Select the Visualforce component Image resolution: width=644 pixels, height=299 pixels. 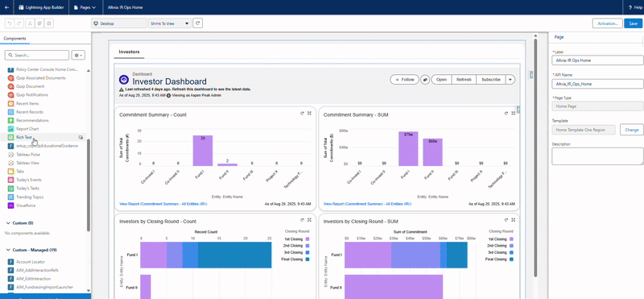click(27, 206)
